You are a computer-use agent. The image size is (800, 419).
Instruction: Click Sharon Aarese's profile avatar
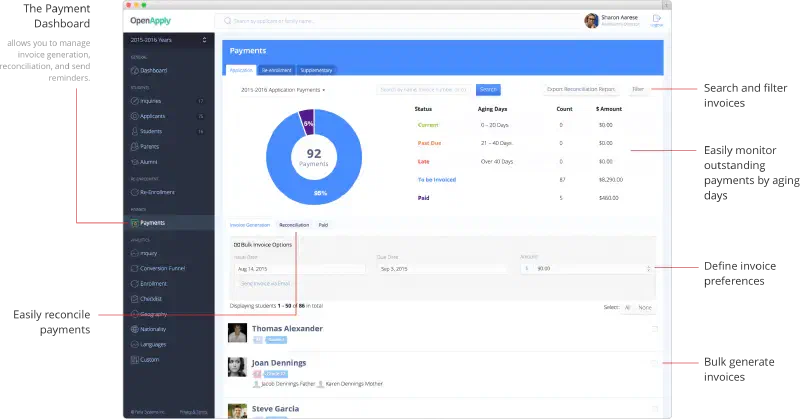coord(591,20)
